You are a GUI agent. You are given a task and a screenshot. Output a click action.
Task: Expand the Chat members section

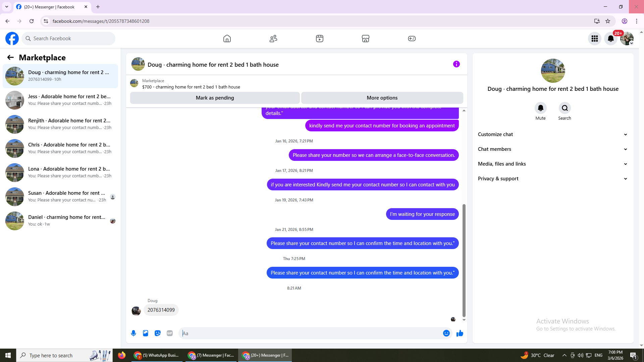point(552,149)
